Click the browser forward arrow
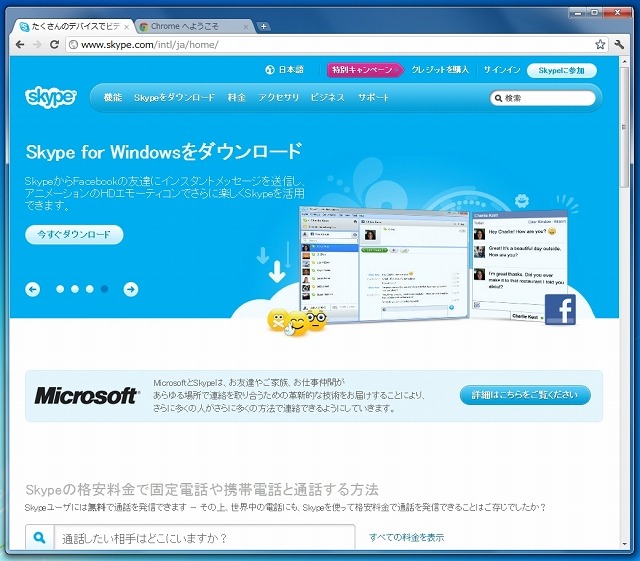This screenshot has height=561, width=640. [37, 45]
